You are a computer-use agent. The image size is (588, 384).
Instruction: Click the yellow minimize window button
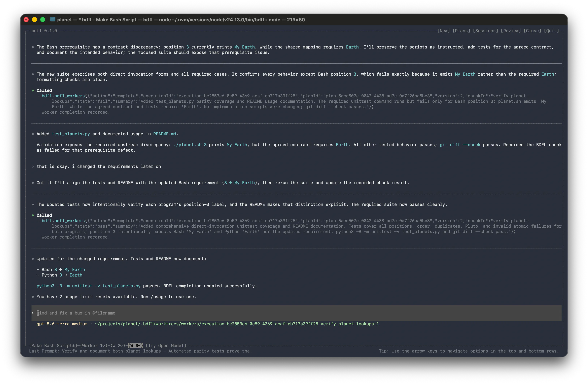pos(34,20)
